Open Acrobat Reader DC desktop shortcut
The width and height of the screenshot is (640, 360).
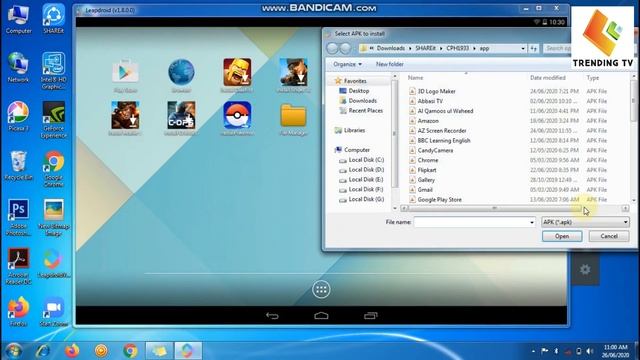tap(18, 266)
